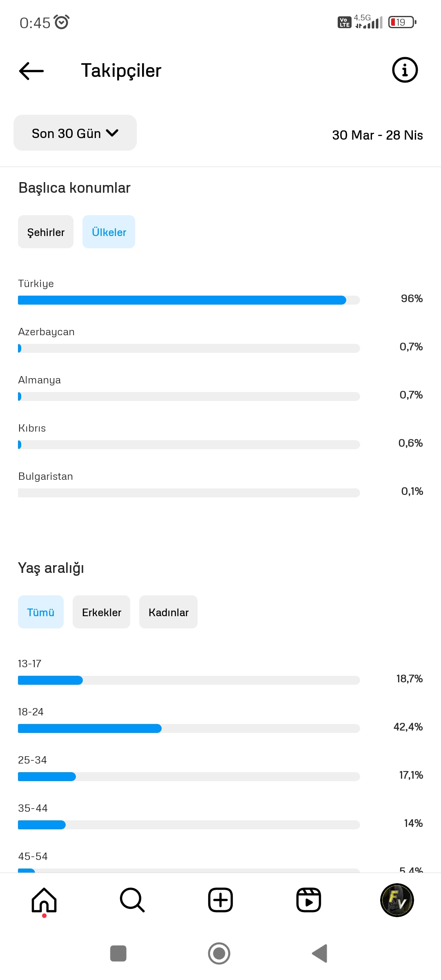Tap the 30 Mar - 28 Nis date range

tap(377, 135)
